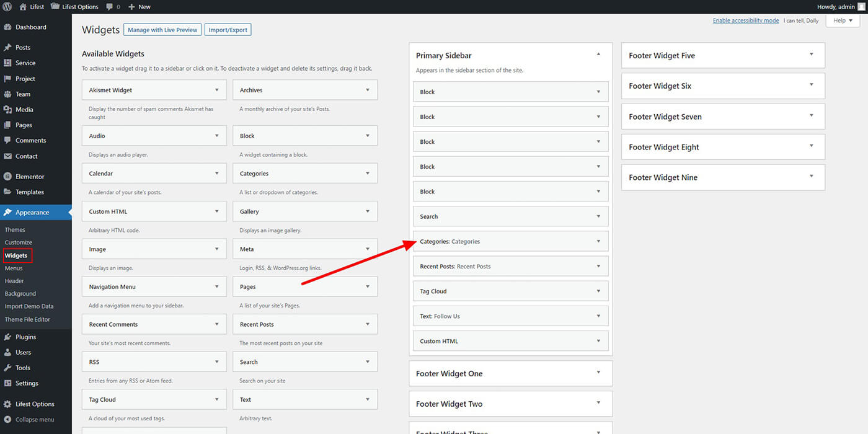Open the Appearance menu
This screenshot has width=868, height=434.
36,213
